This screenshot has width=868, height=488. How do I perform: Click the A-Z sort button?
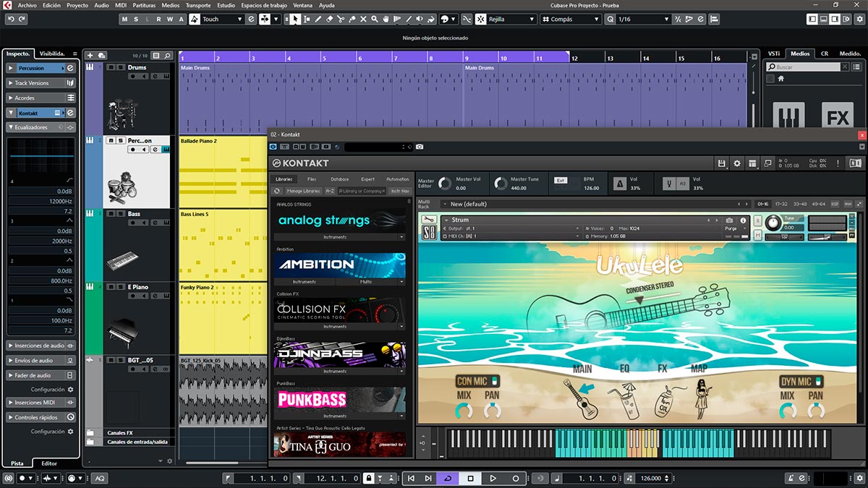coord(329,191)
